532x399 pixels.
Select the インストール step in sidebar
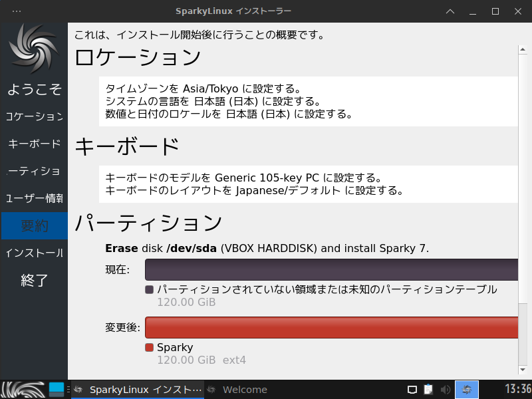35,253
